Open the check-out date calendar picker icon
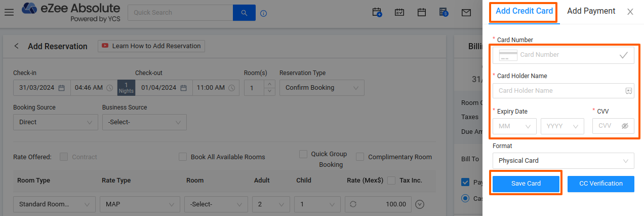The height and width of the screenshot is (216, 644). click(183, 88)
